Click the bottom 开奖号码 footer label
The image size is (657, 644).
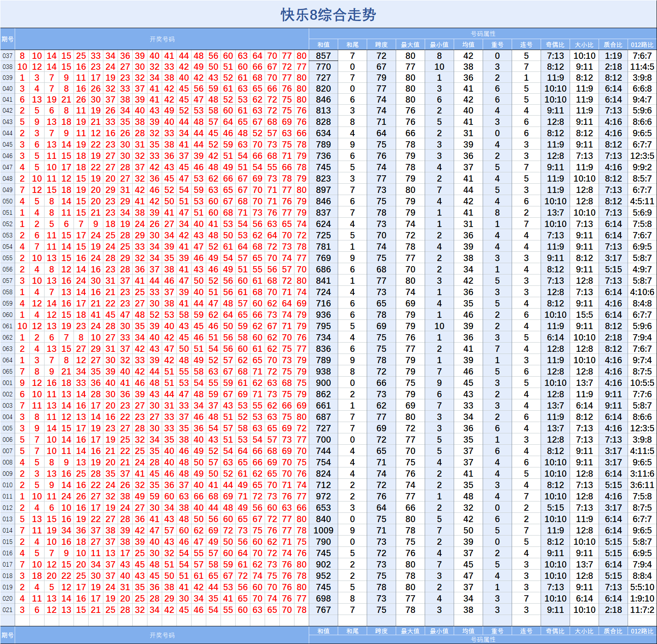tap(162, 635)
